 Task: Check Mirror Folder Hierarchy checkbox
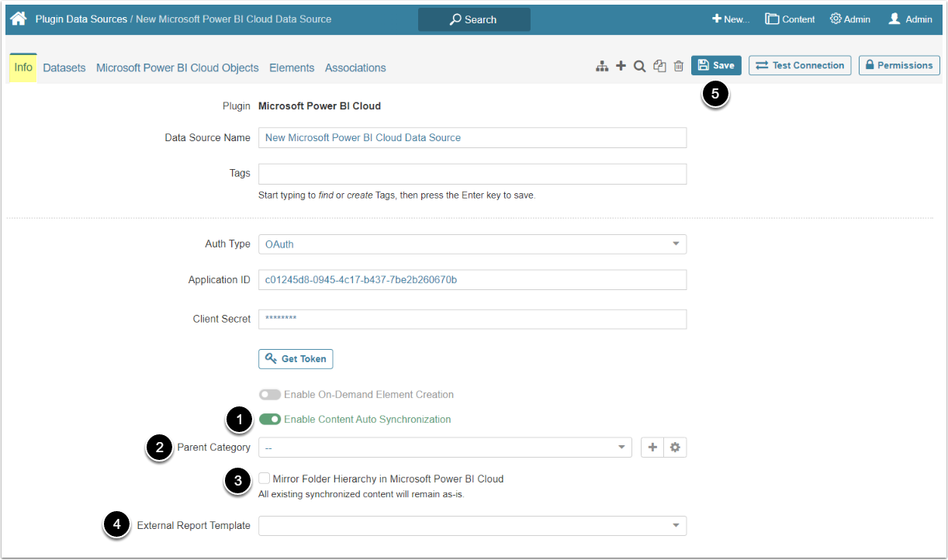(265, 479)
